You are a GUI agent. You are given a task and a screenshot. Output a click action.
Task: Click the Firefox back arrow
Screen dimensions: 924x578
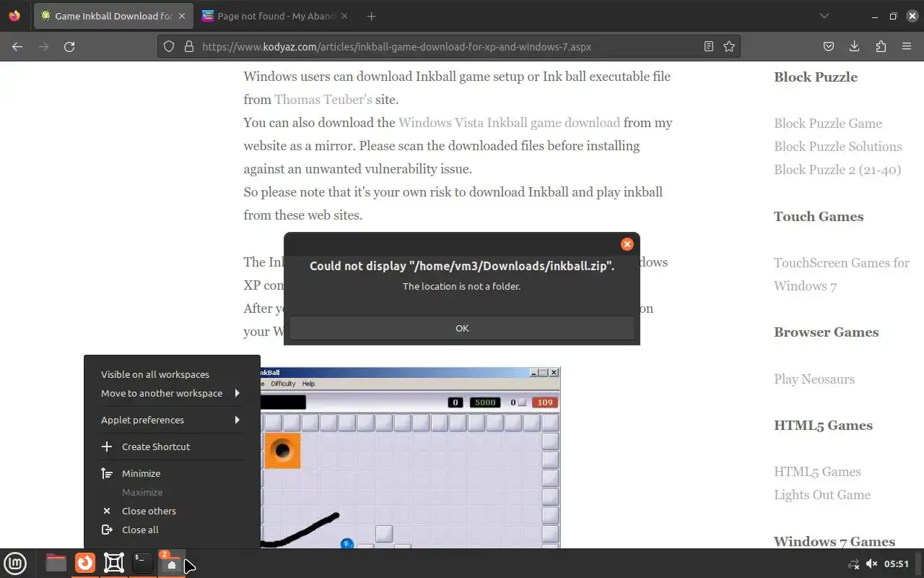tap(17, 46)
